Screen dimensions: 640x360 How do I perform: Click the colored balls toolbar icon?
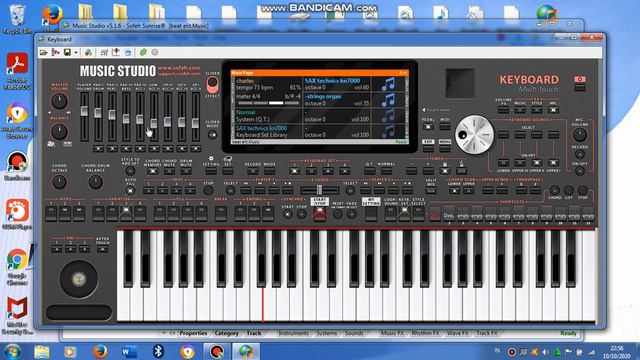[88, 53]
